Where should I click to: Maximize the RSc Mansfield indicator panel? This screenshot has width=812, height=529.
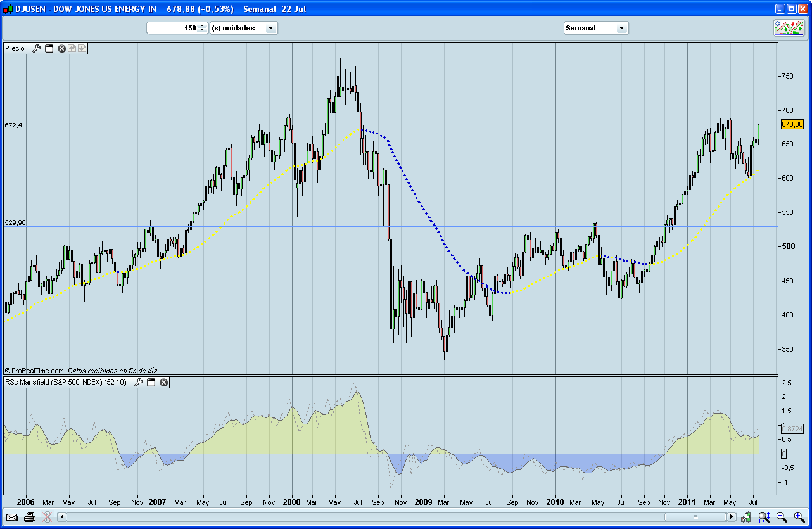[x=151, y=383]
